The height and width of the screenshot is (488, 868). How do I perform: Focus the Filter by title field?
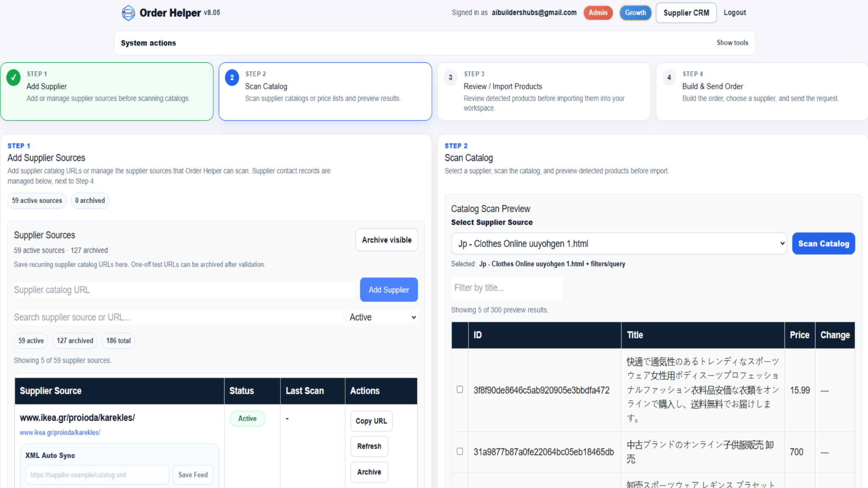click(506, 288)
